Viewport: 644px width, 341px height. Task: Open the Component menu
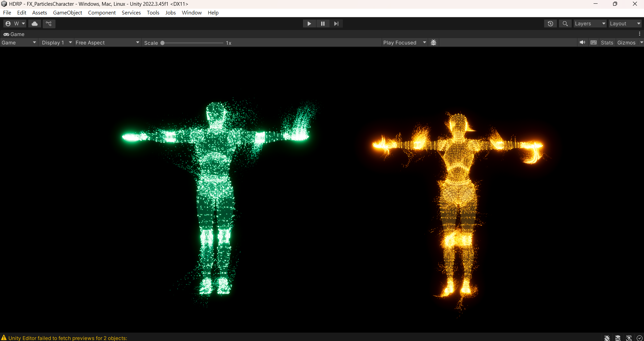pyautogui.click(x=102, y=12)
